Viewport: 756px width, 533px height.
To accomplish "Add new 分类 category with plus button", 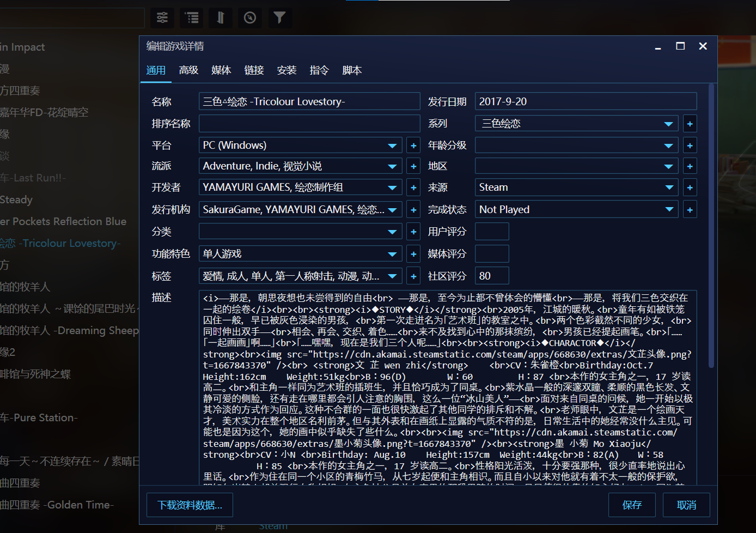I will click(413, 232).
